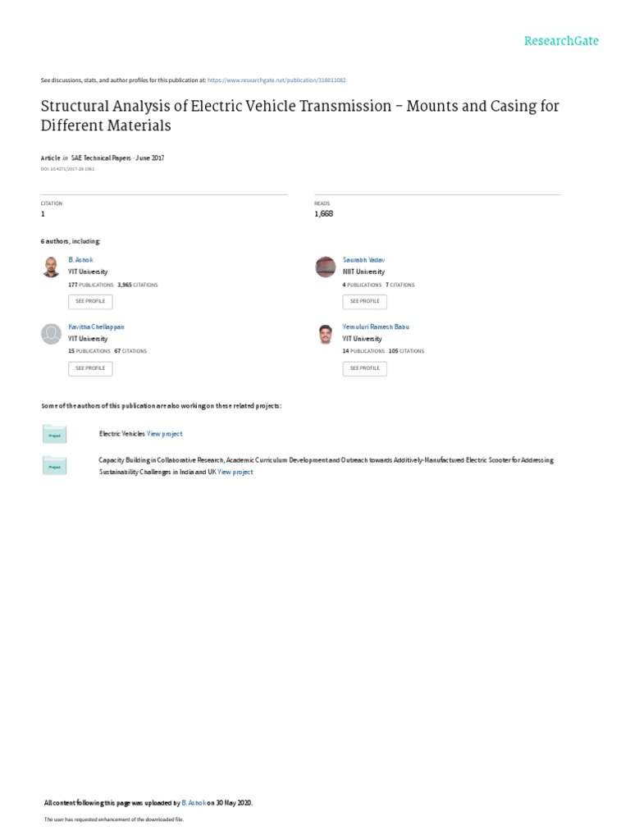The image size is (630, 840).
Task: Open Kavitha Chellappan author name link
Action: [96, 326]
